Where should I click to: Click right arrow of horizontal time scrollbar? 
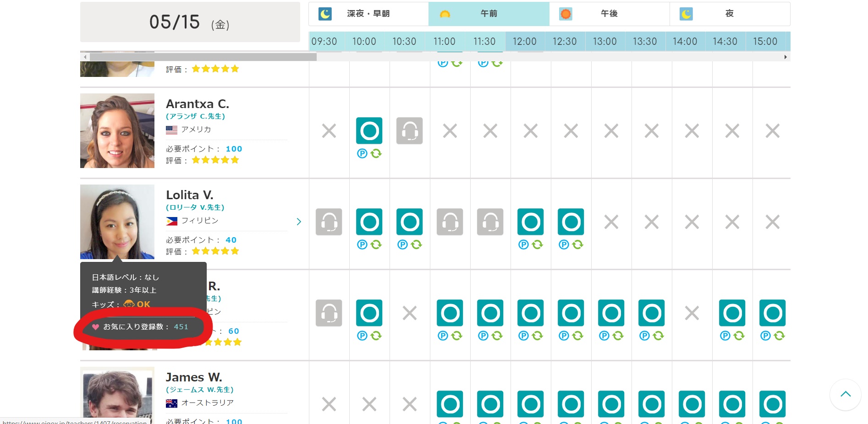click(786, 57)
